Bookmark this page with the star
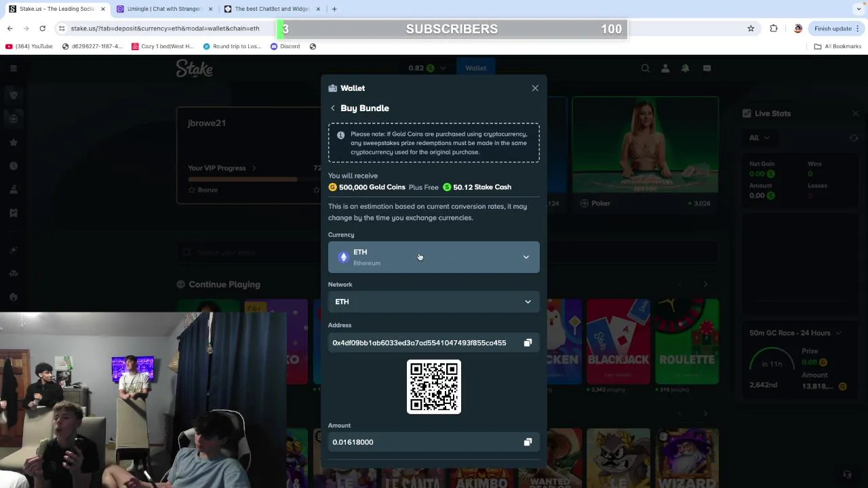 [751, 28]
